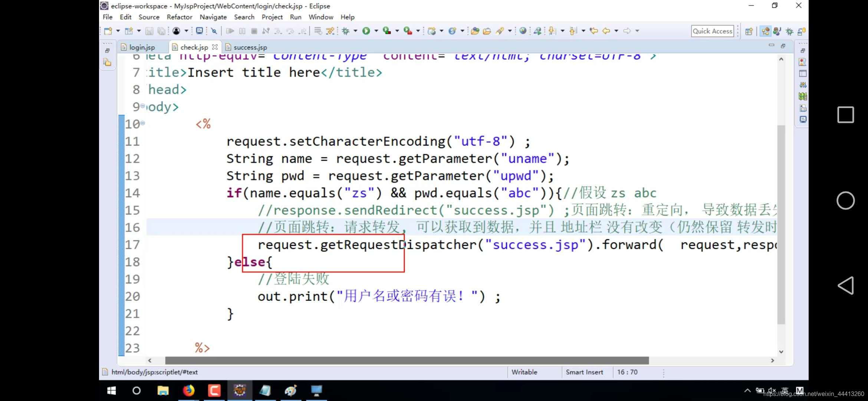
Task: Click the Open Task folder icon
Action: [487, 31]
